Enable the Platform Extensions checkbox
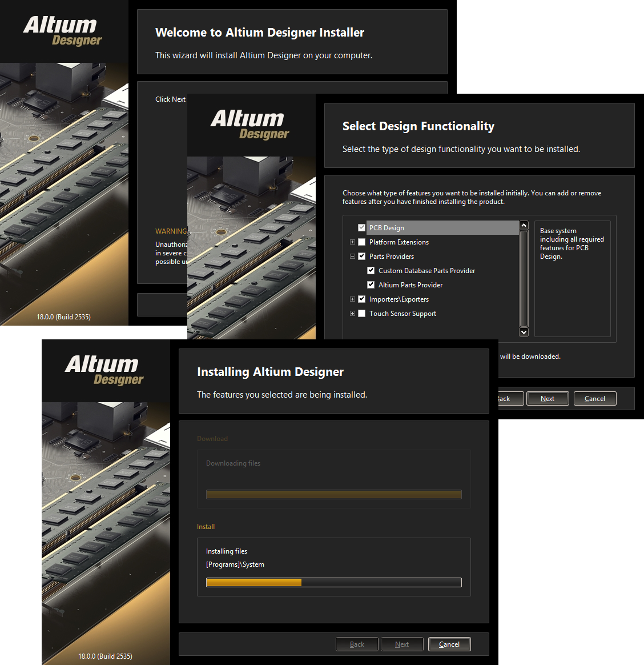Viewport: 644px width, 665px height. pyautogui.click(x=361, y=242)
